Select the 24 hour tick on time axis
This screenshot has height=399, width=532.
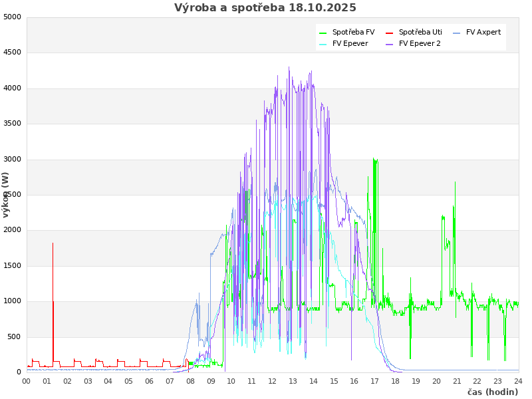518,381
